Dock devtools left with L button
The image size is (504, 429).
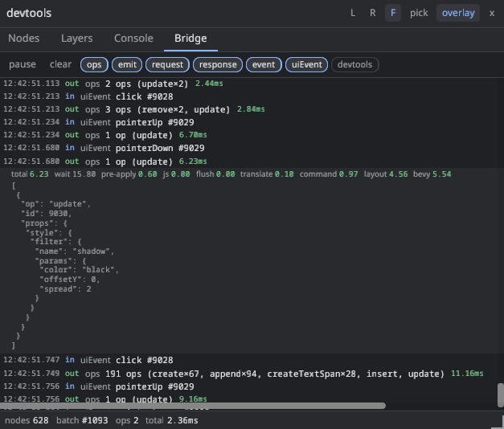coord(353,13)
